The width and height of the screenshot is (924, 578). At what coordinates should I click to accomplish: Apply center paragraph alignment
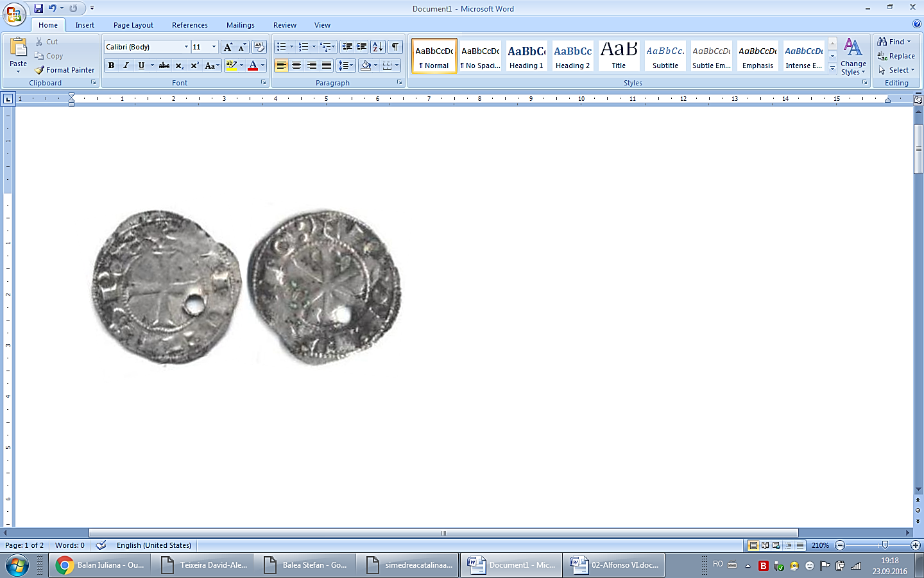click(296, 66)
